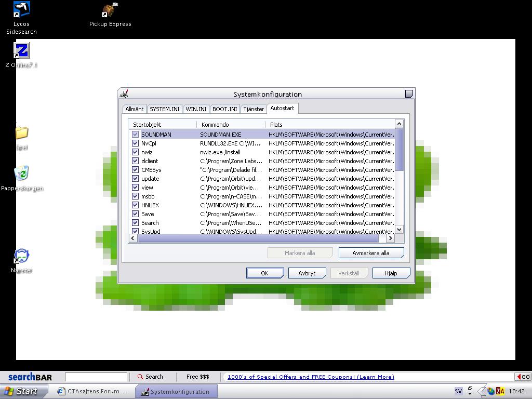This screenshot has height=399, width=532.
Task: Click the searchBAR text input field
Action: coord(96,377)
